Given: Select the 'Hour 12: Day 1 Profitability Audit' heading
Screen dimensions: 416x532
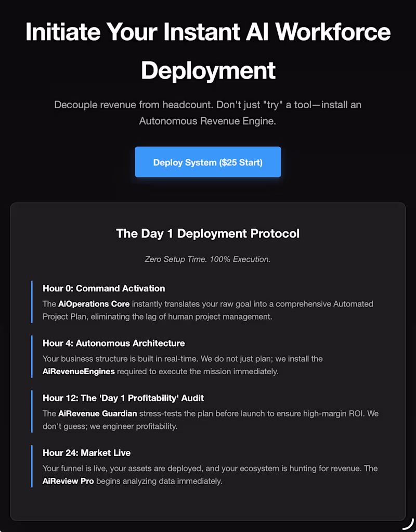Looking at the screenshot, I should (x=123, y=398).
